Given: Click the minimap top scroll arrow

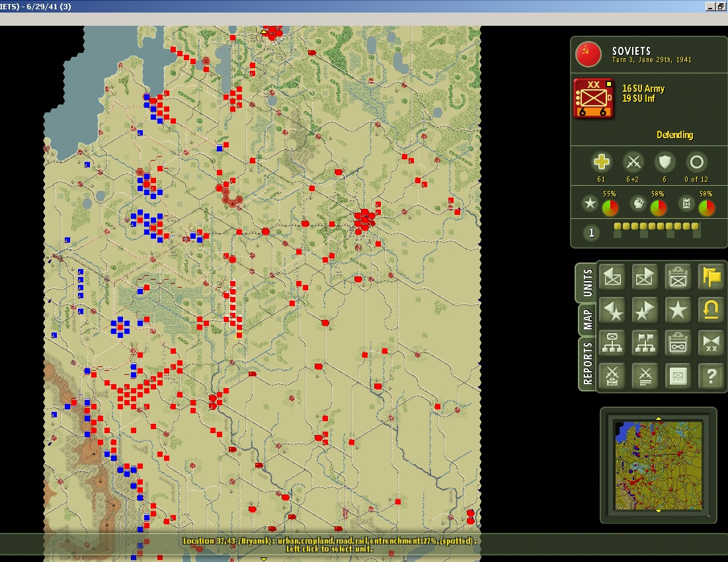Looking at the screenshot, I should coord(659,419).
